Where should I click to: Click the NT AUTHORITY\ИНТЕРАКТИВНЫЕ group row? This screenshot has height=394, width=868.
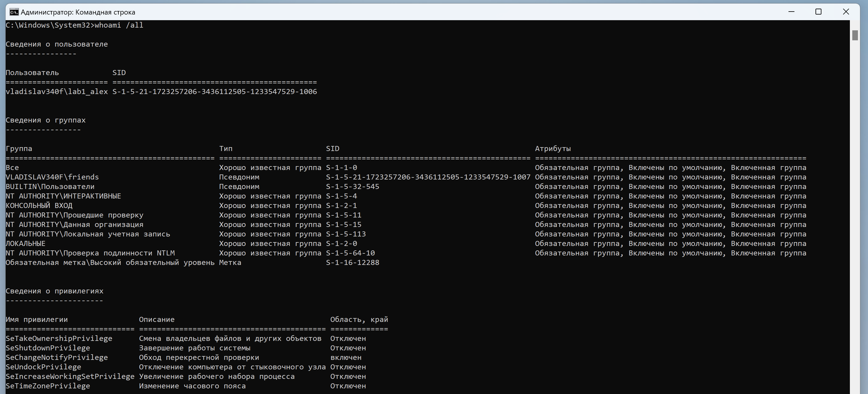(x=63, y=196)
